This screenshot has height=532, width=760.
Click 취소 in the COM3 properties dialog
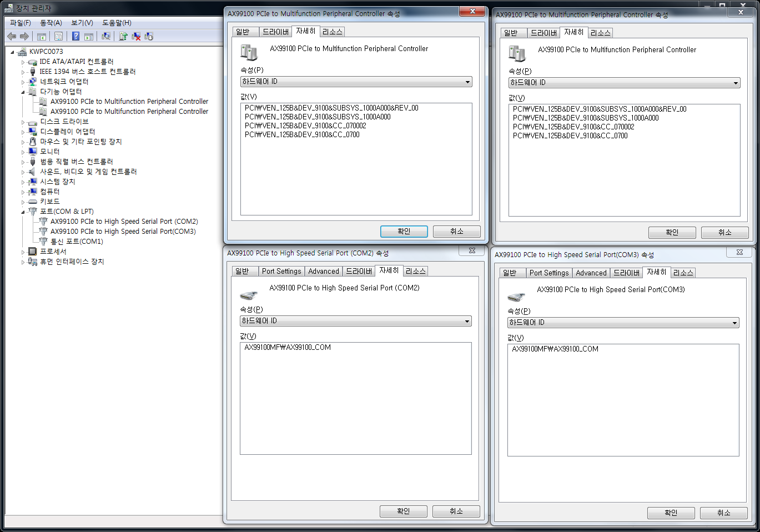tap(724, 513)
